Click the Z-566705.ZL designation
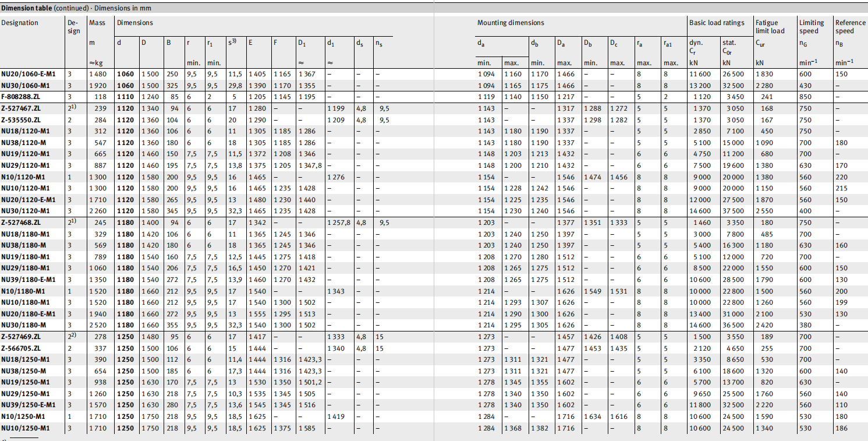The height and width of the screenshot is (441, 868). [22, 348]
